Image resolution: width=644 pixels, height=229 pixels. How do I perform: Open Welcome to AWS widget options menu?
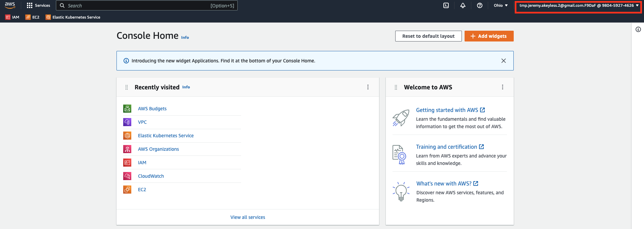503,87
